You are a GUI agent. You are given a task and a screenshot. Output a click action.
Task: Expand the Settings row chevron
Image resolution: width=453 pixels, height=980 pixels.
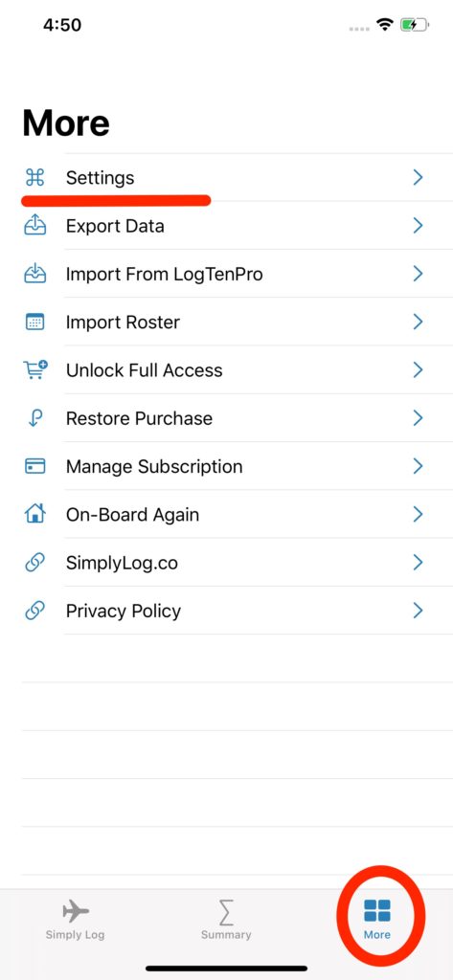[x=418, y=178]
